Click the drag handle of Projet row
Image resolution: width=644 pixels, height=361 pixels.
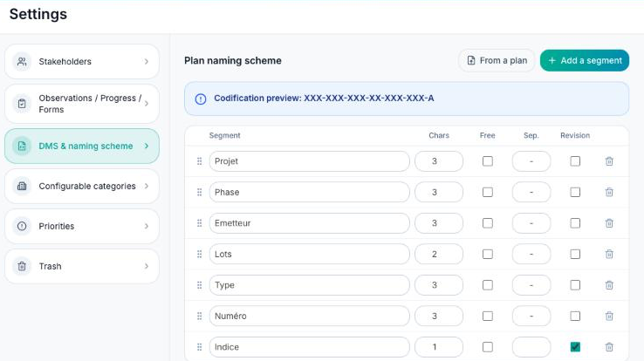[x=199, y=161]
